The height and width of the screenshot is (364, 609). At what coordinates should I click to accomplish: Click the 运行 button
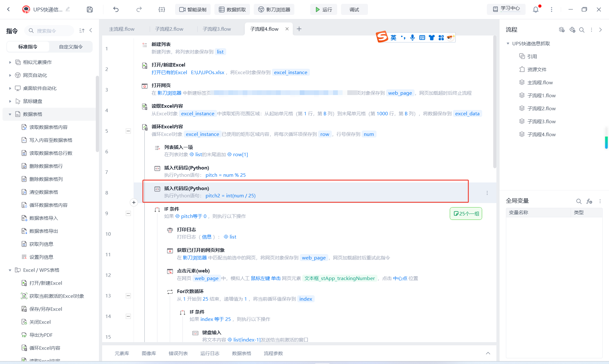(x=324, y=10)
